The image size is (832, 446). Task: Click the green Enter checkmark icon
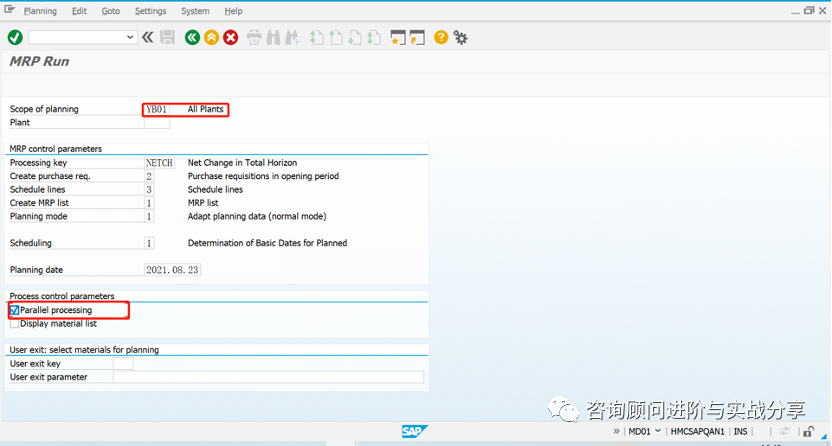tap(15, 38)
